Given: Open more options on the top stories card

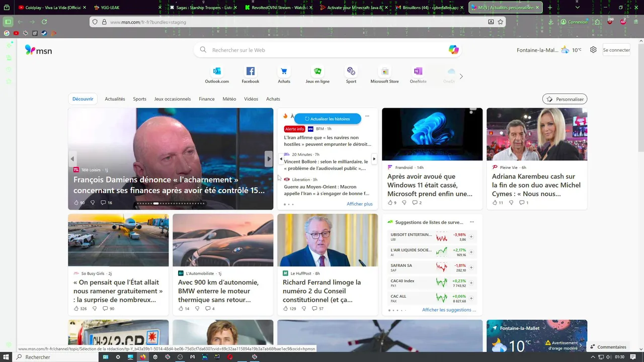Looking at the screenshot, I should click(x=367, y=116).
